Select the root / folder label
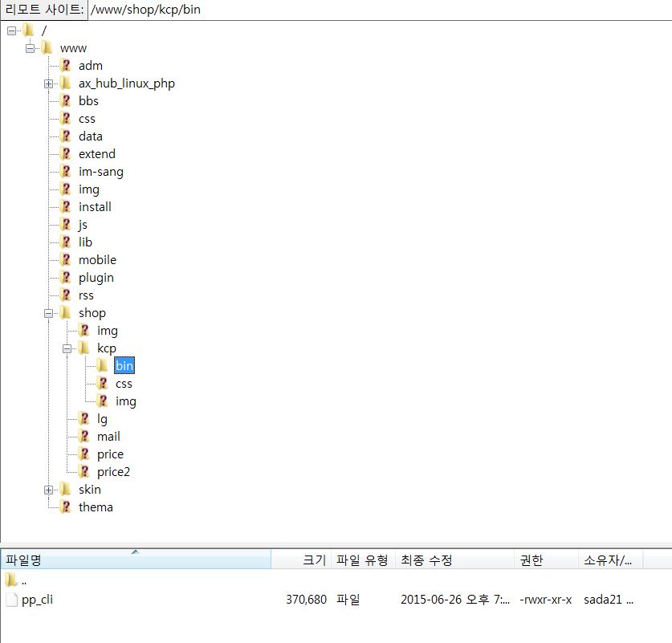This screenshot has height=643, width=672. pyautogui.click(x=43, y=31)
